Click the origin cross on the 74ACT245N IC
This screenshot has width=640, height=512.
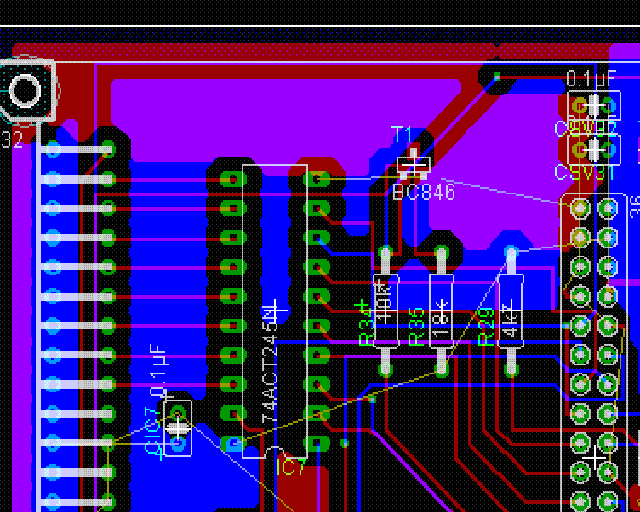274,311
